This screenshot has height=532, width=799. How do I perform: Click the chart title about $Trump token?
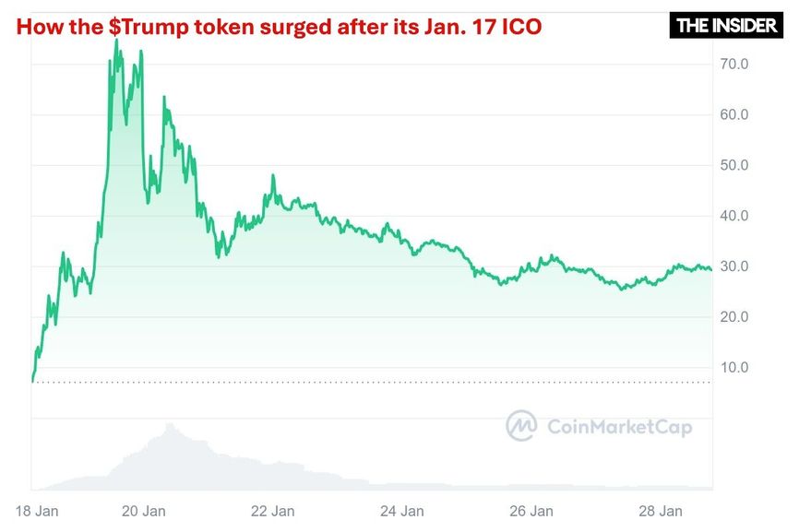(x=279, y=27)
